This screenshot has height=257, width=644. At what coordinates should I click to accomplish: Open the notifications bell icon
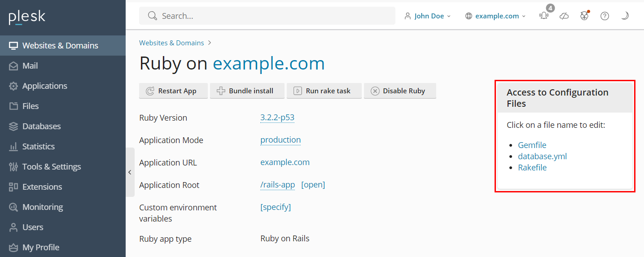tap(544, 16)
